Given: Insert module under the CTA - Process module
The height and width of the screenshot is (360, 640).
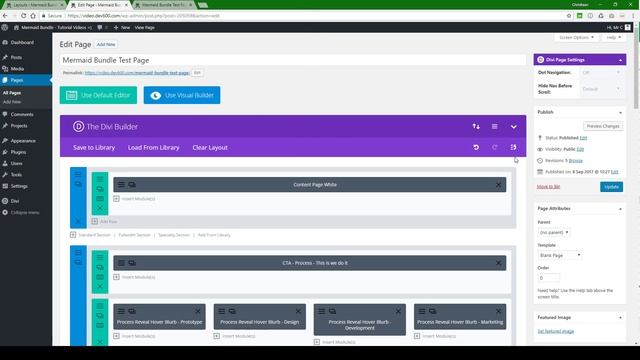Looking at the screenshot, I should click(134, 277).
